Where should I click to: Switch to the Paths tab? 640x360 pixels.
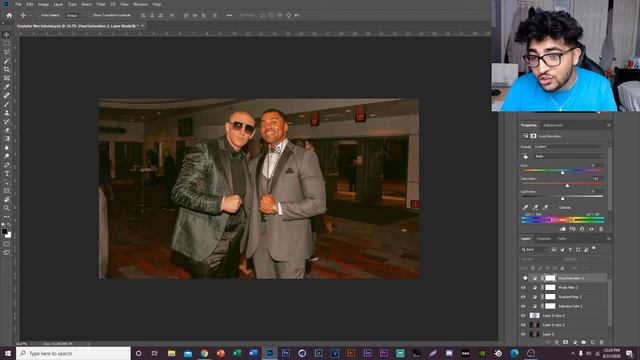[562, 239]
